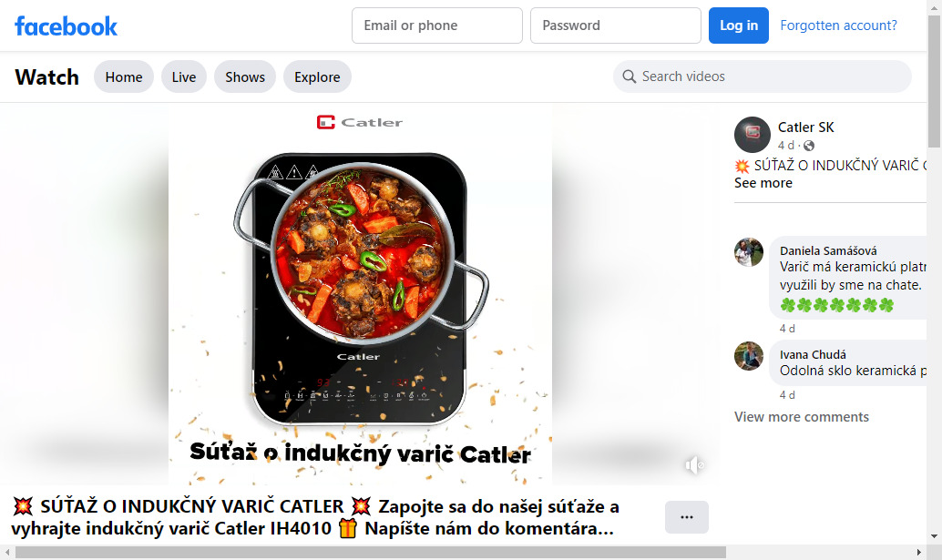Click the horizontal scrollbar right arrow

point(918,552)
